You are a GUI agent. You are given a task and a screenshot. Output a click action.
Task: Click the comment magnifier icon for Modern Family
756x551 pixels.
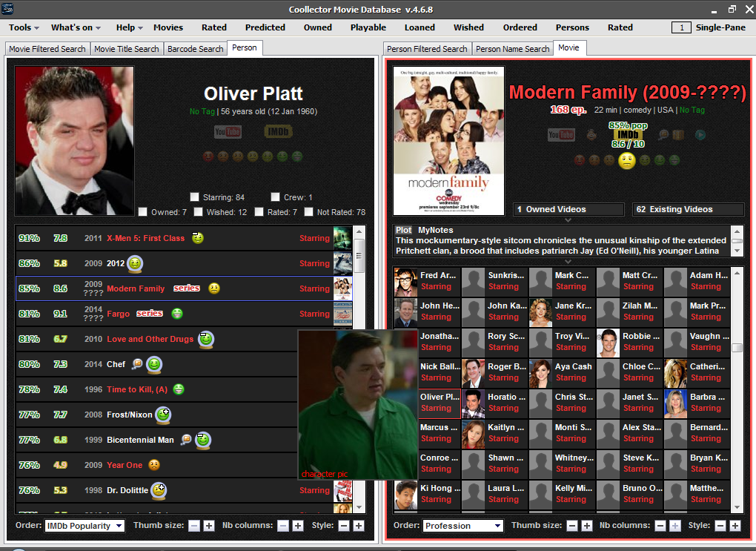click(664, 135)
